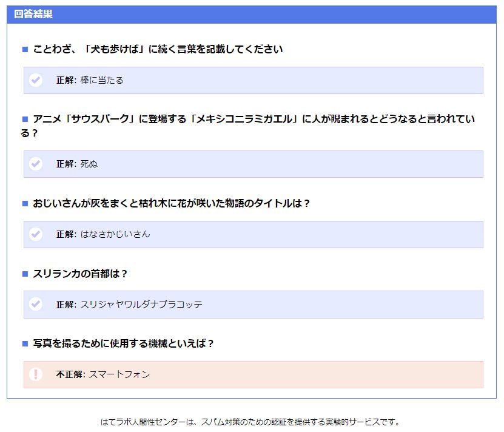Click the checkmark icon beside はなさかじいさん

[36, 234]
